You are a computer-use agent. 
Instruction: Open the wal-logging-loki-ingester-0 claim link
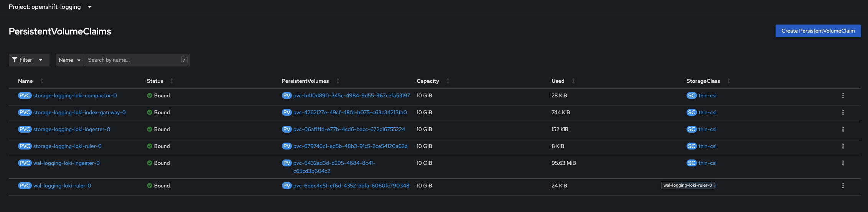[66, 163]
